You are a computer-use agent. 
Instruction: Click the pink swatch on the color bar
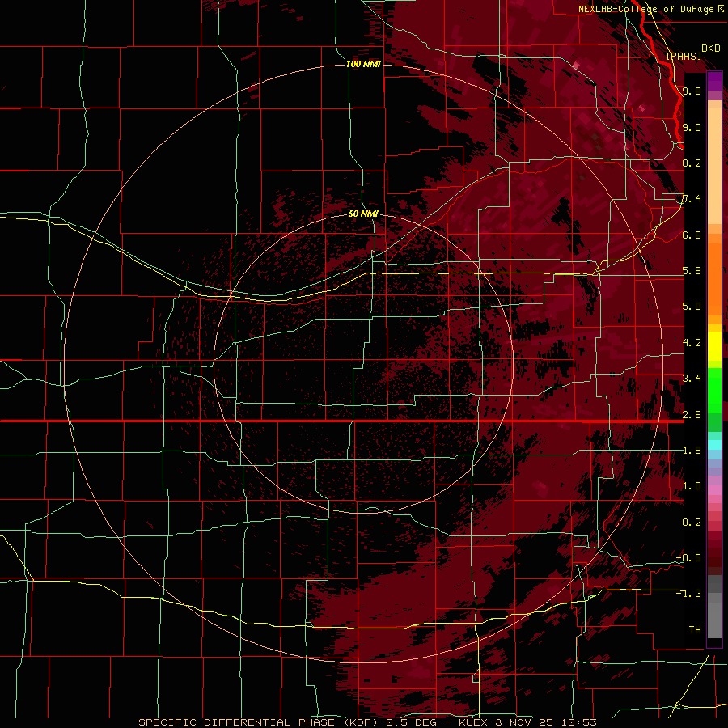tap(714, 490)
